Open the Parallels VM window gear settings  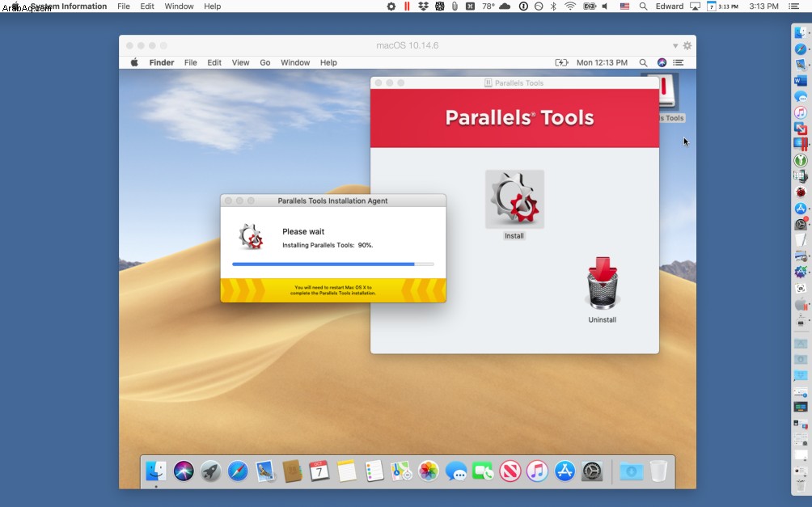687,45
